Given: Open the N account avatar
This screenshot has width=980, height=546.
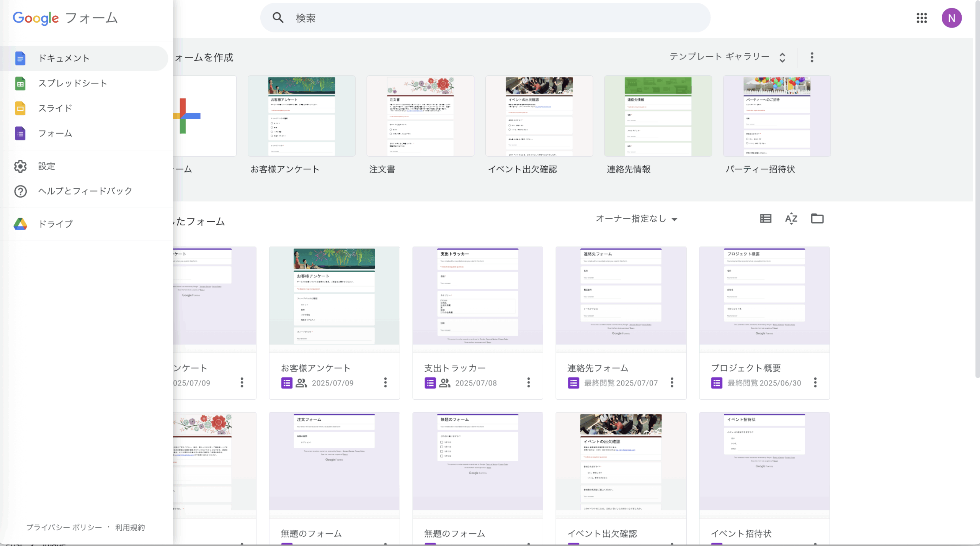Looking at the screenshot, I should pyautogui.click(x=952, y=18).
